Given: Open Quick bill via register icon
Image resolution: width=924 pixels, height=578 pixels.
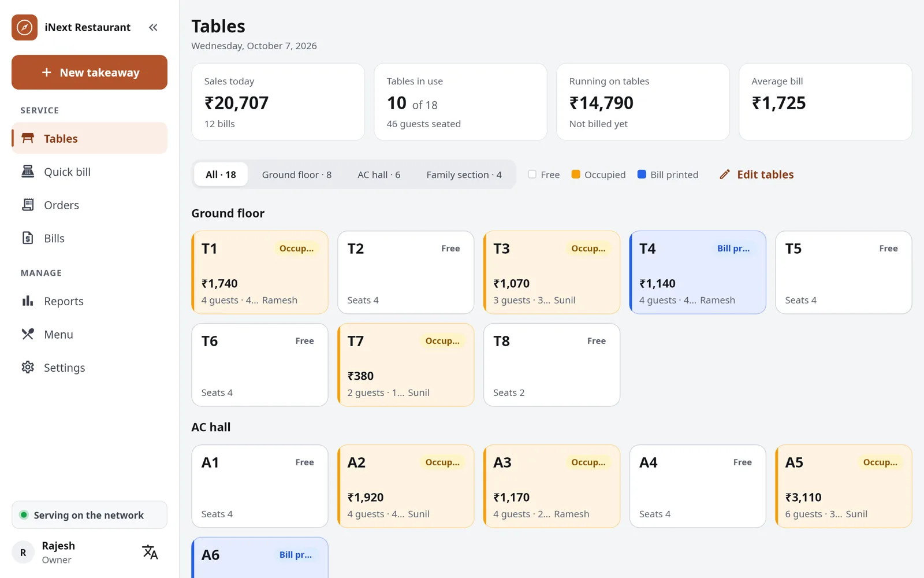Looking at the screenshot, I should click(28, 172).
